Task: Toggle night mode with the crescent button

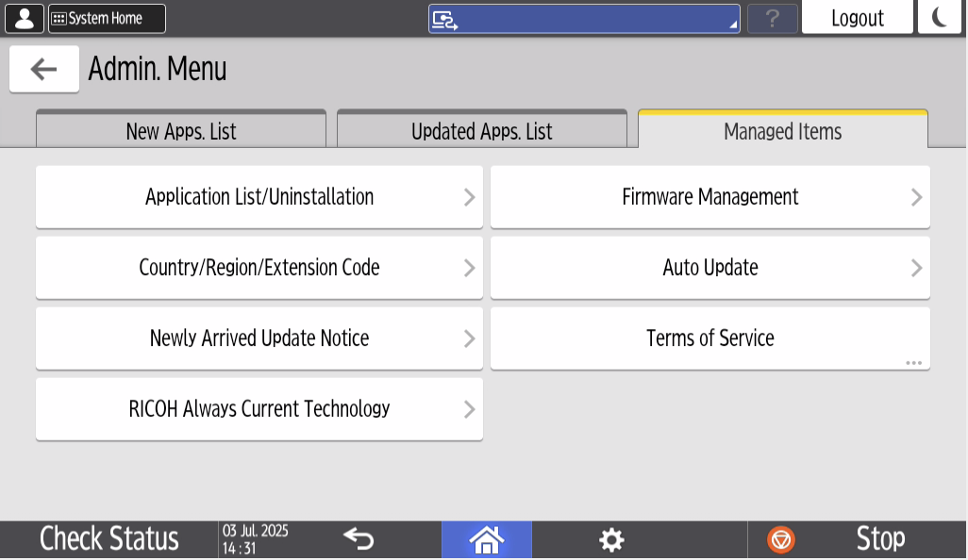Action: click(x=939, y=17)
